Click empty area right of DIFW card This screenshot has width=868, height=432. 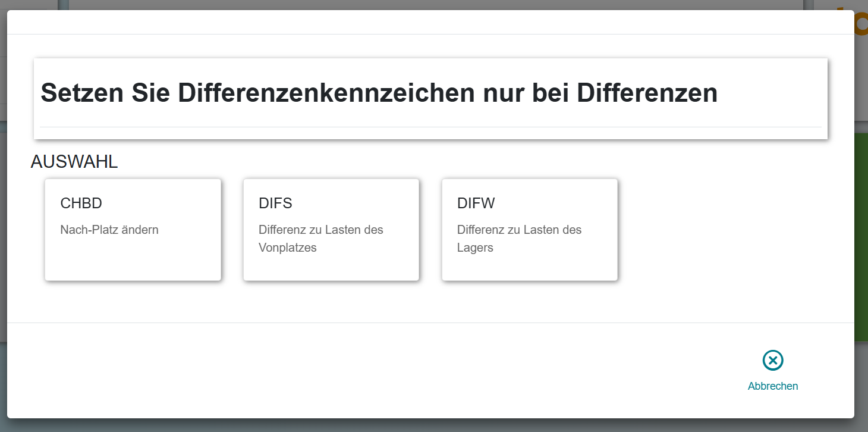(x=725, y=229)
